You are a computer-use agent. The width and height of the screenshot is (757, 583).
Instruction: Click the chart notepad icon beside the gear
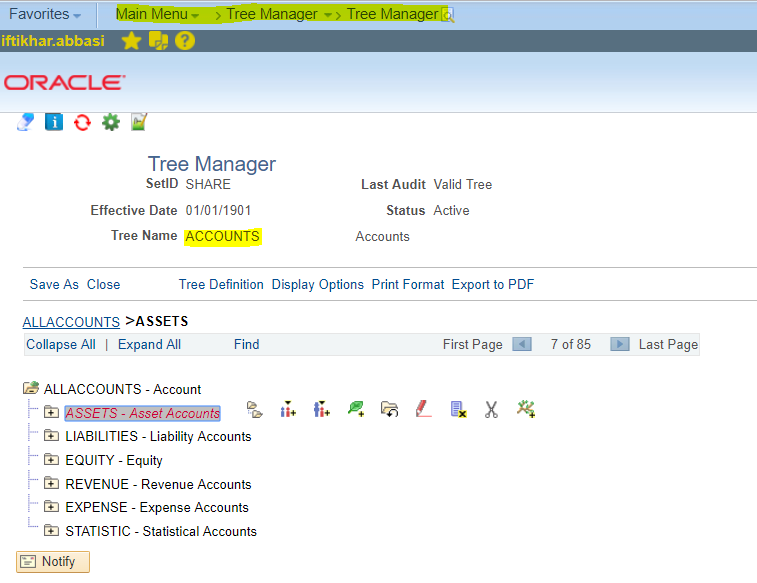pos(139,122)
